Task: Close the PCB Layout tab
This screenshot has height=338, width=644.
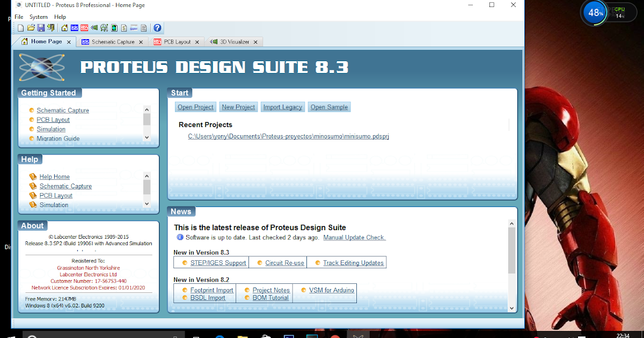Action: pyautogui.click(x=197, y=42)
